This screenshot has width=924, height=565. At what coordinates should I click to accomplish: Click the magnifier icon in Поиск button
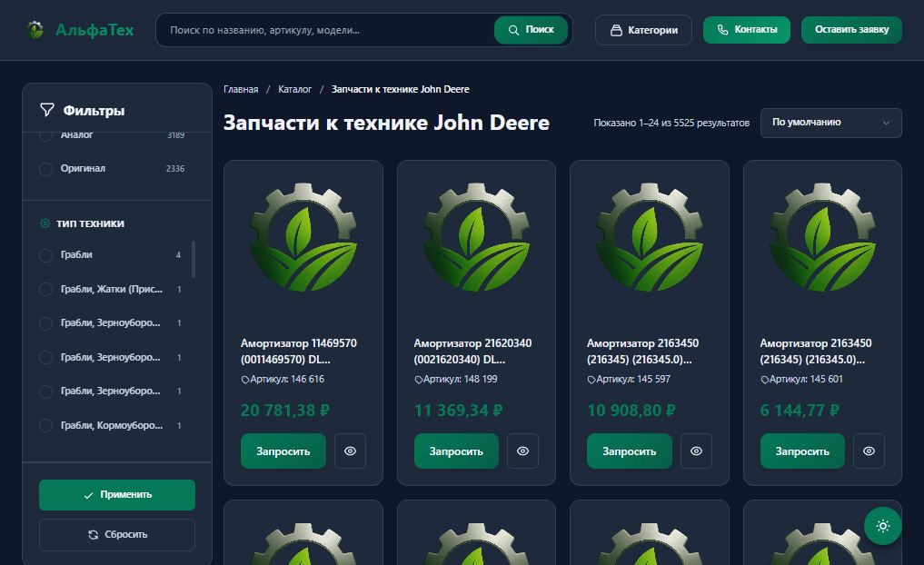tap(513, 30)
